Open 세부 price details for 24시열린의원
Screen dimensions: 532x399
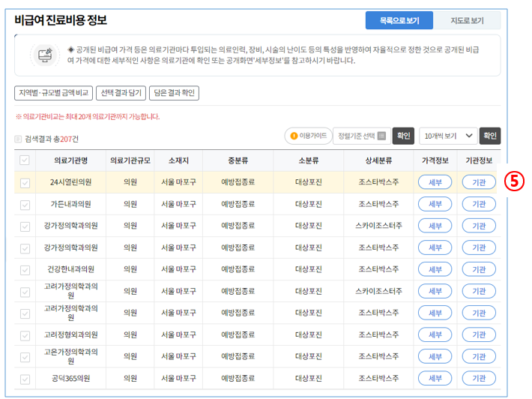click(x=435, y=182)
